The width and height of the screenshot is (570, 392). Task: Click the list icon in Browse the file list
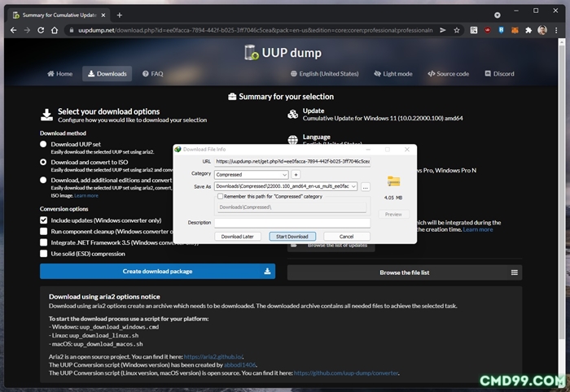pos(515,272)
